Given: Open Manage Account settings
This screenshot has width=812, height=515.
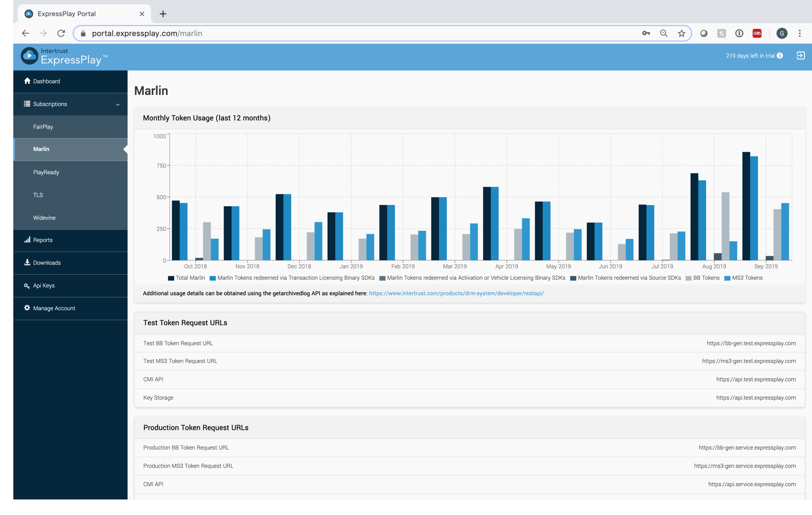Looking at the screenshot, I should click(54, 308).
